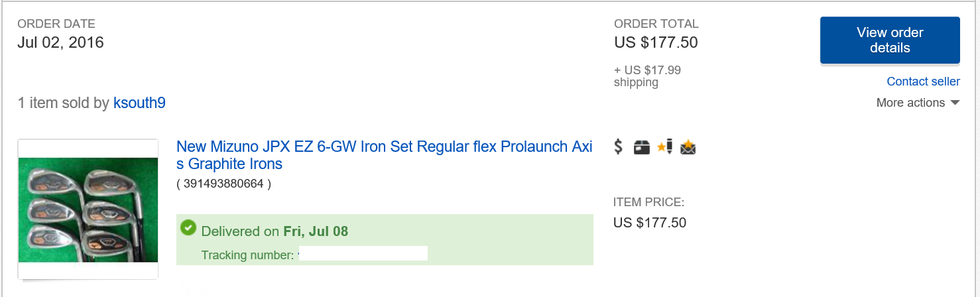
Task: Click the order total US $177.50 amount
Action: pos(656,42)
